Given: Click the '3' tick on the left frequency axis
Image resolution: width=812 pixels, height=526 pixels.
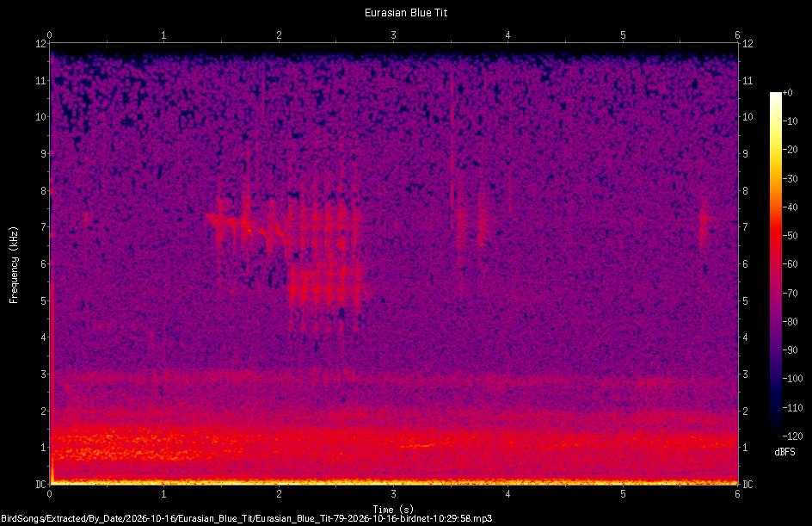Looking at the screenshot, I should tap(44, 374).
